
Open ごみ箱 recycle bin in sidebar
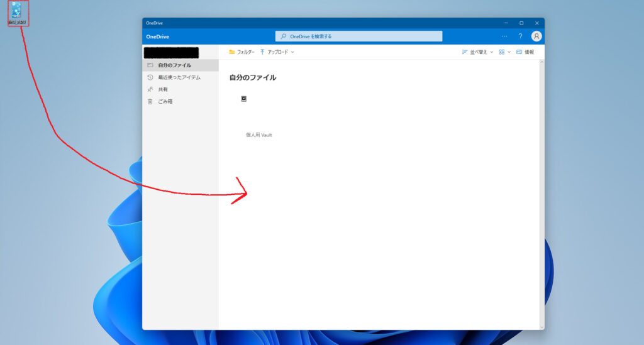pos(180,101)
